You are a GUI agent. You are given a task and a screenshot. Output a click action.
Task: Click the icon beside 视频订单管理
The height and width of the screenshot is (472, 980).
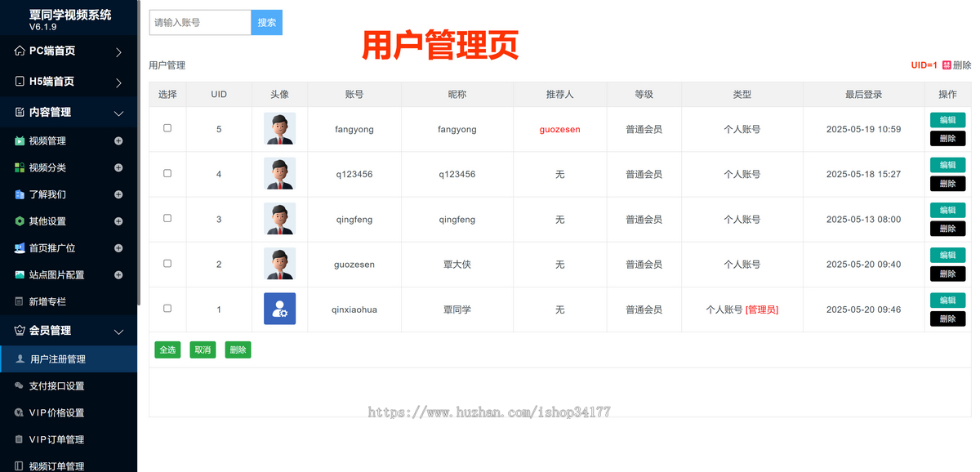pyautogui.click(x=20, y=466)
